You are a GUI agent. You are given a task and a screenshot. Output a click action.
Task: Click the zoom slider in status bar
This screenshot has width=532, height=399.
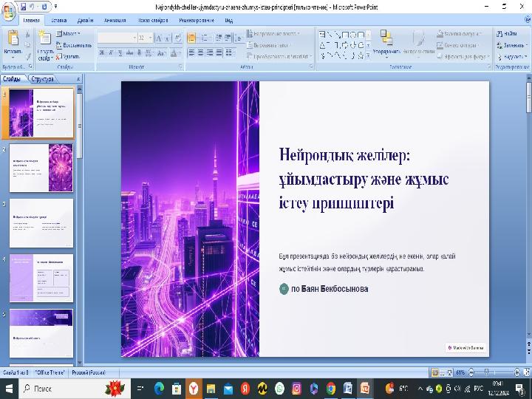click(485, 372)
